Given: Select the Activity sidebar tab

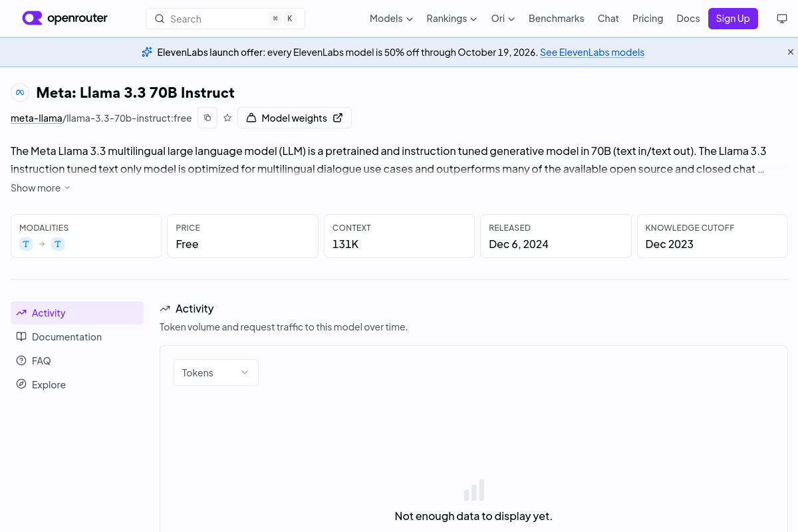Looking at the screenshot, I should coord(77,313).
